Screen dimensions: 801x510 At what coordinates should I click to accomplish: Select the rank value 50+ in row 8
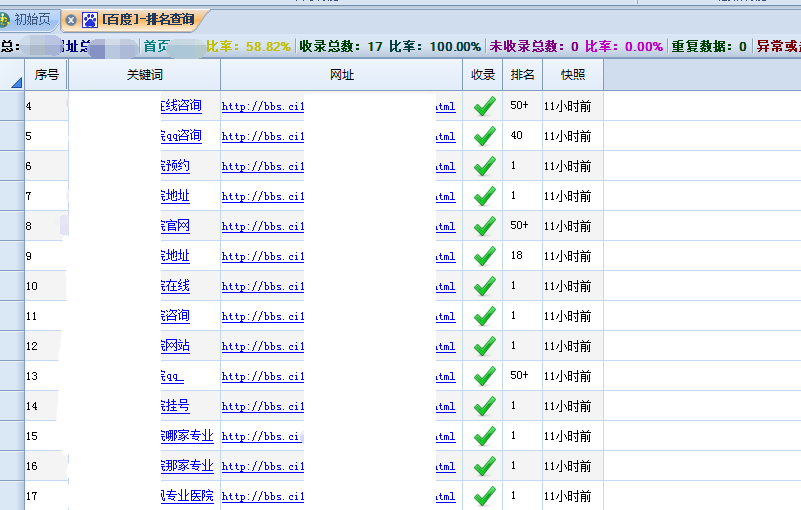pos(519,225)
